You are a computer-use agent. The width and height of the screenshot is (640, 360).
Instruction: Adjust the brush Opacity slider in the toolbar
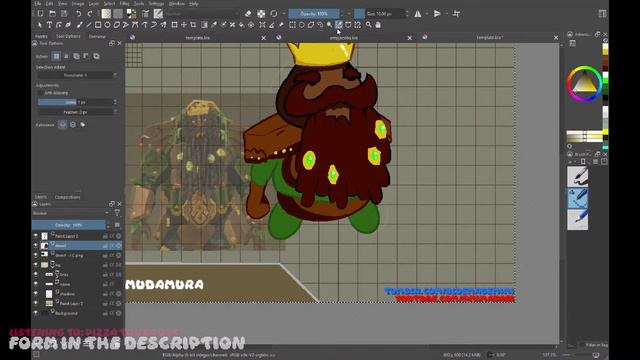313,14
